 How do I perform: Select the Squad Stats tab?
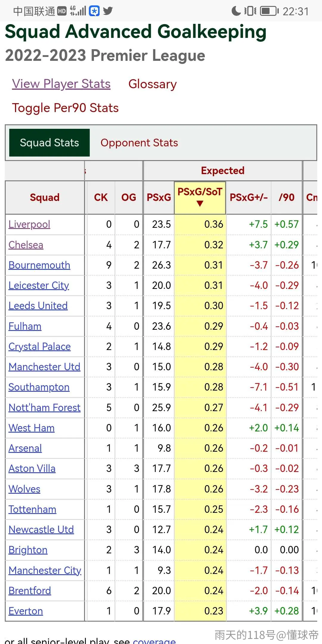coord(49,143)
